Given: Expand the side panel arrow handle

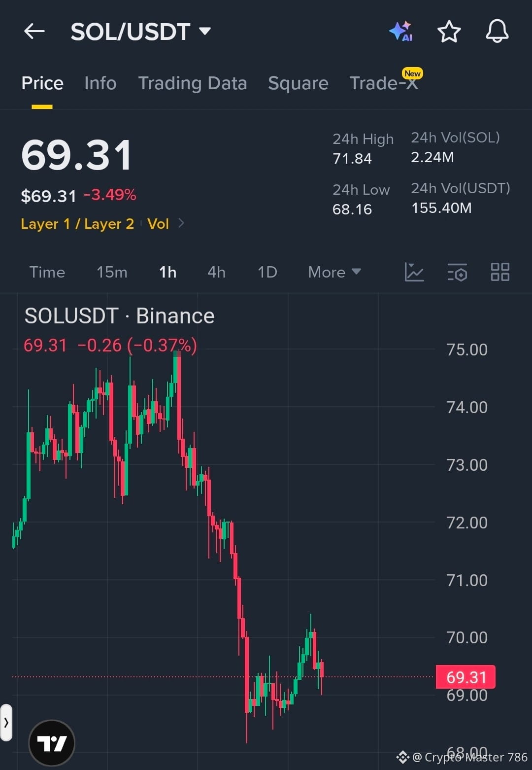Looking at the screenshot, I should click(x=6, y=723).
